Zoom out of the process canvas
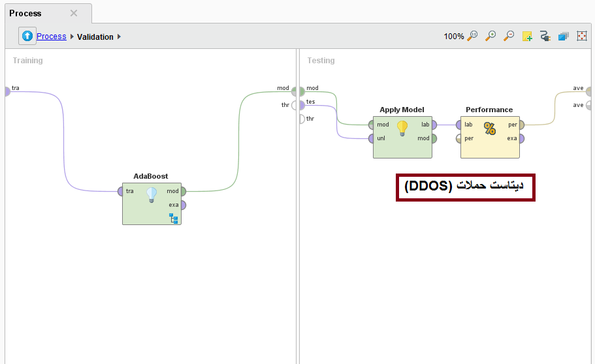The height and width of the screenshot is (364, 595). 509,37
